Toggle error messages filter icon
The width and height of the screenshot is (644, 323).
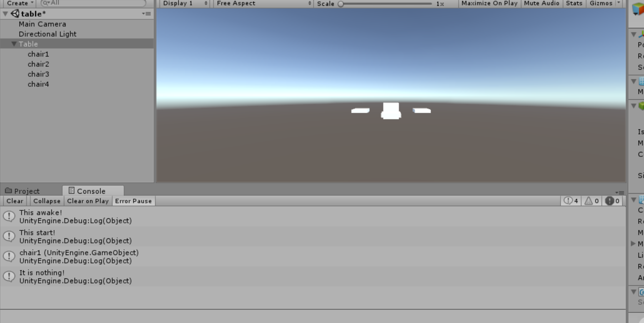tap(612, 201)
